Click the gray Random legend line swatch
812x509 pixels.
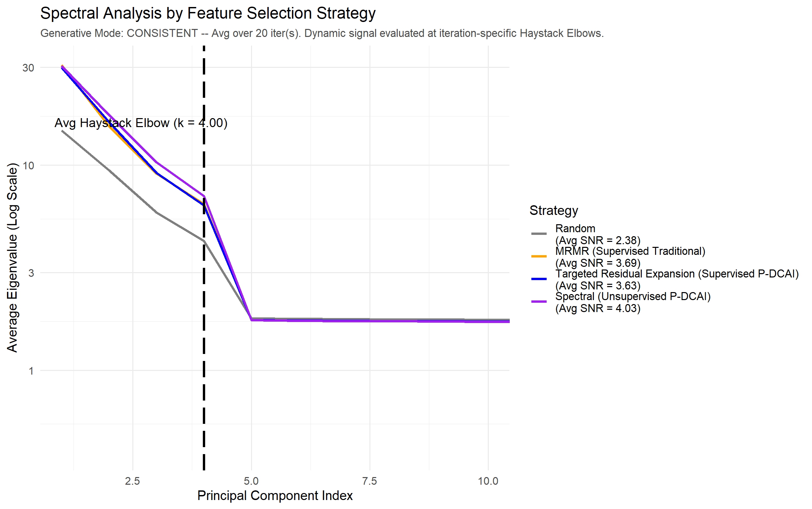coord(539,234)
